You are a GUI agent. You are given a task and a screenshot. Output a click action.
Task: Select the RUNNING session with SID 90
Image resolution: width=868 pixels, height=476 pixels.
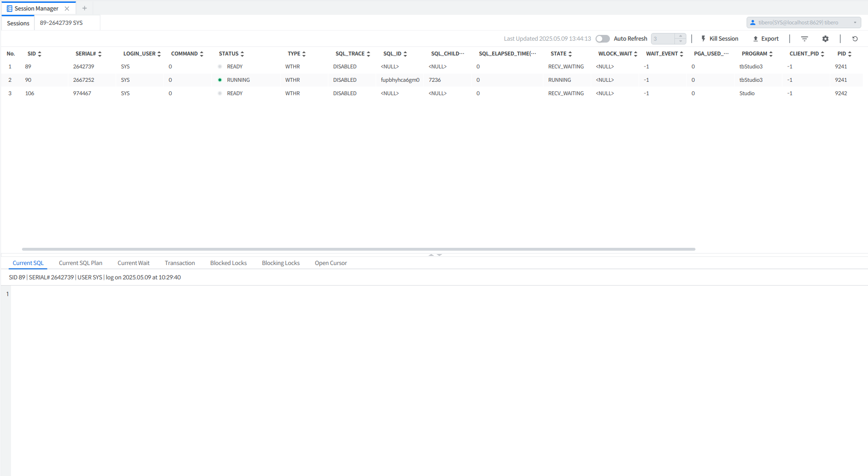tap(238, 80)
